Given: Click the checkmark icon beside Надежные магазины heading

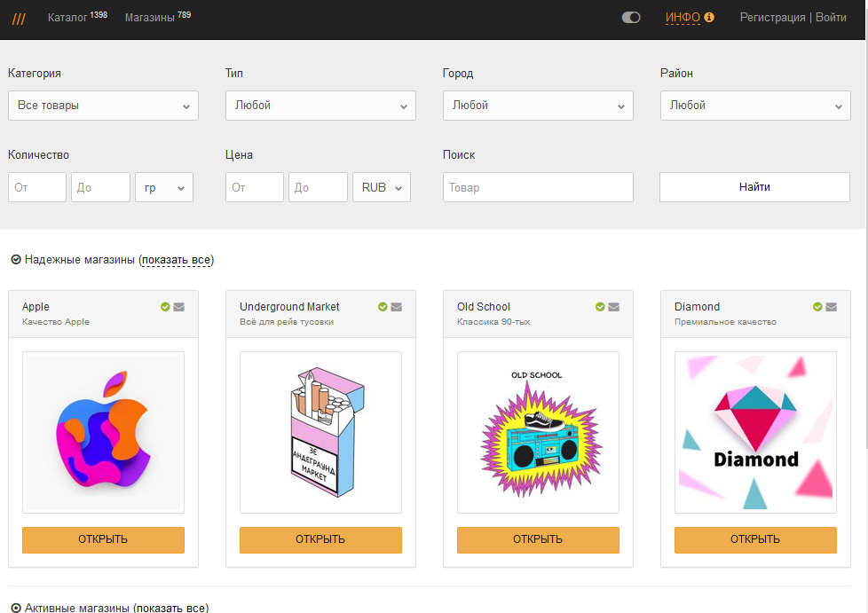Looking at the screenshot, I should point(14,260).
